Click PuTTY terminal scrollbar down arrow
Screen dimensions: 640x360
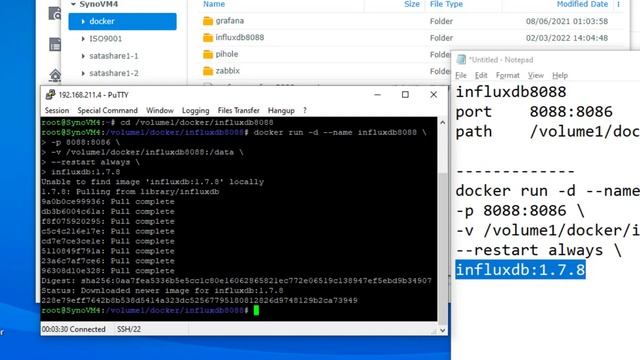442,330
